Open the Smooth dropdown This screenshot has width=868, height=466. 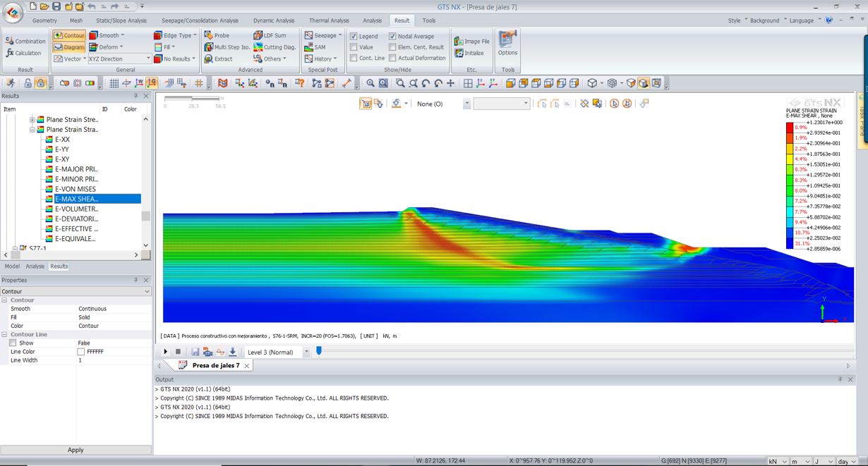107,35
